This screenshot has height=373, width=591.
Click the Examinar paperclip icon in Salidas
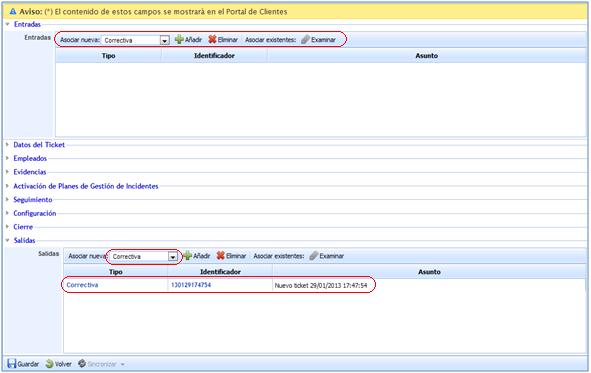[x=314, y=255]
